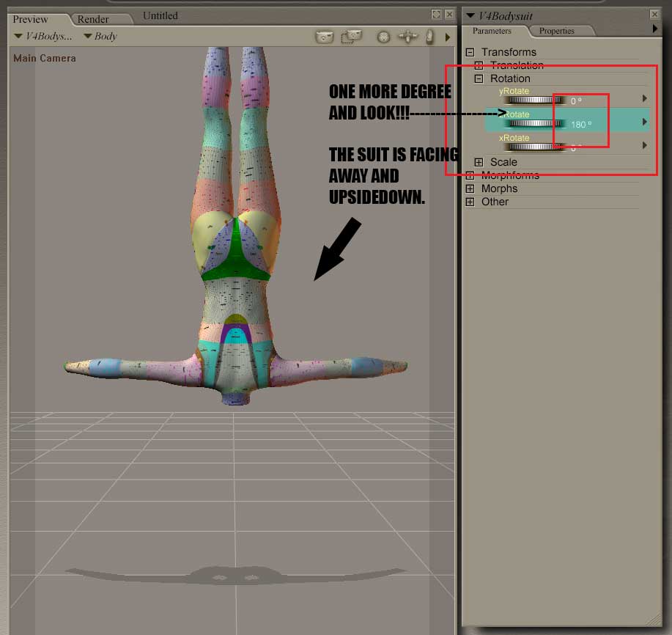Open the yRotate parameter options arrow
The image size is (672, 635).
pyautogui.click(x=645, y=98)
